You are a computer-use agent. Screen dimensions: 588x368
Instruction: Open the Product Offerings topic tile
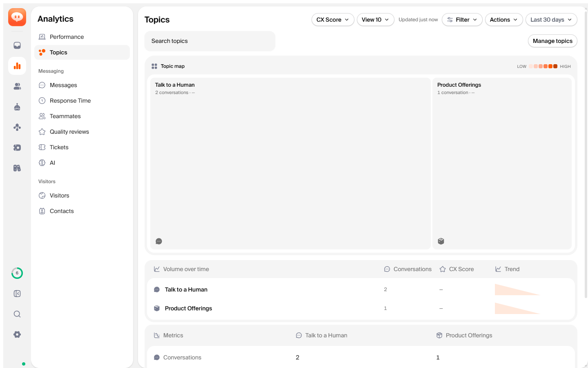point(502,164)
